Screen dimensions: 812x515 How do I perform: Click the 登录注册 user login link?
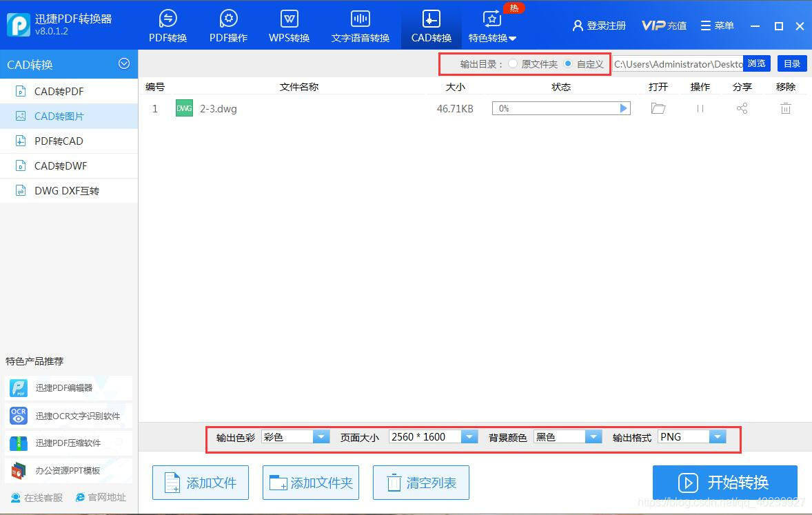pyautogui.click(x=599, y=26)
